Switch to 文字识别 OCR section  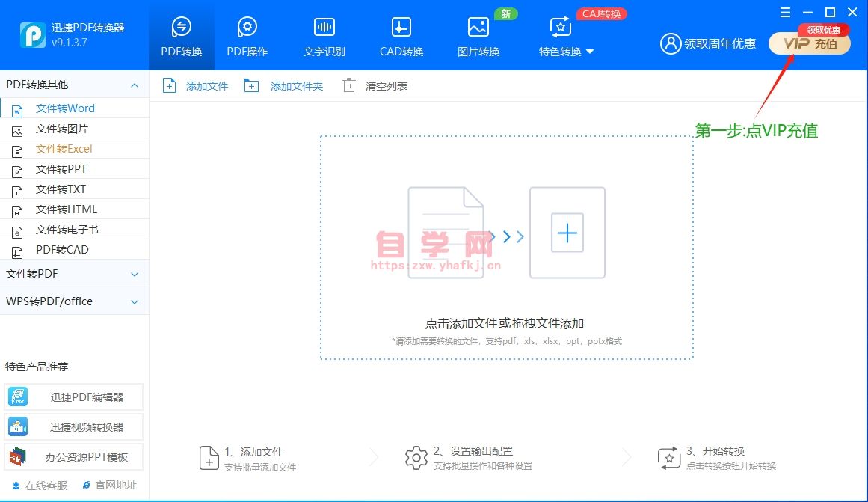[324, 37]
